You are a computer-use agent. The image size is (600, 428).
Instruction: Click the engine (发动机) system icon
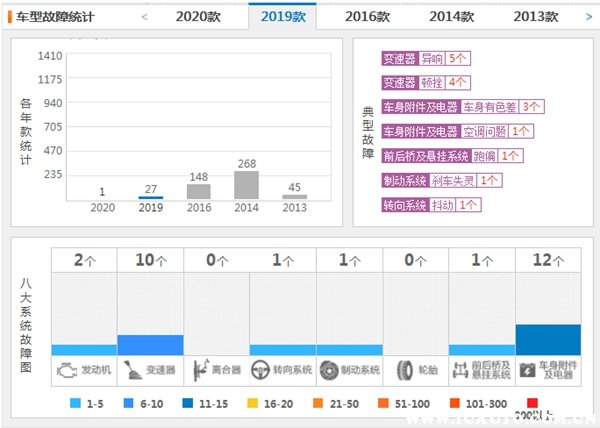point(66,368)
